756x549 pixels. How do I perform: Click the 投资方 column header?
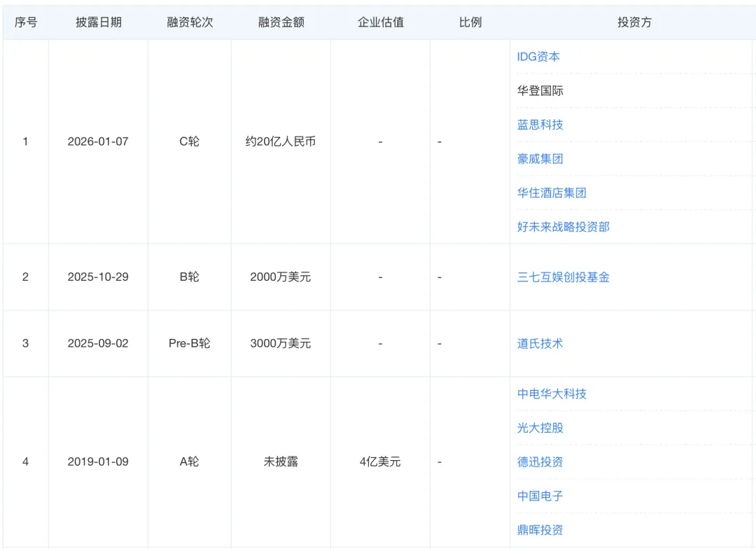click(x=634, y=22)
